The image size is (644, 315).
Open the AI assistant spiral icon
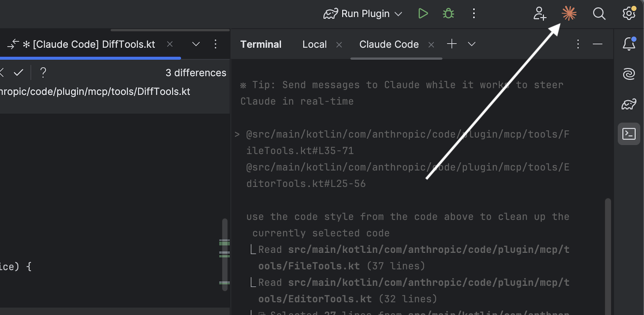pyautogui.click(x=629, y=74)
